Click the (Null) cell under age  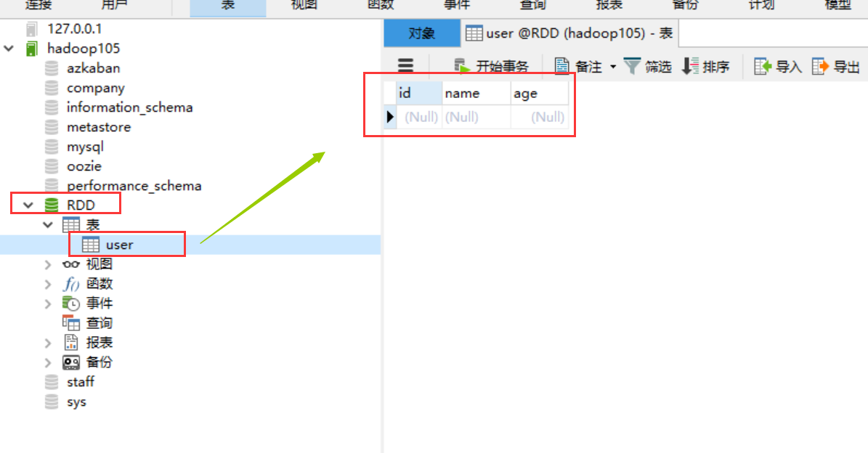[540, 118]
